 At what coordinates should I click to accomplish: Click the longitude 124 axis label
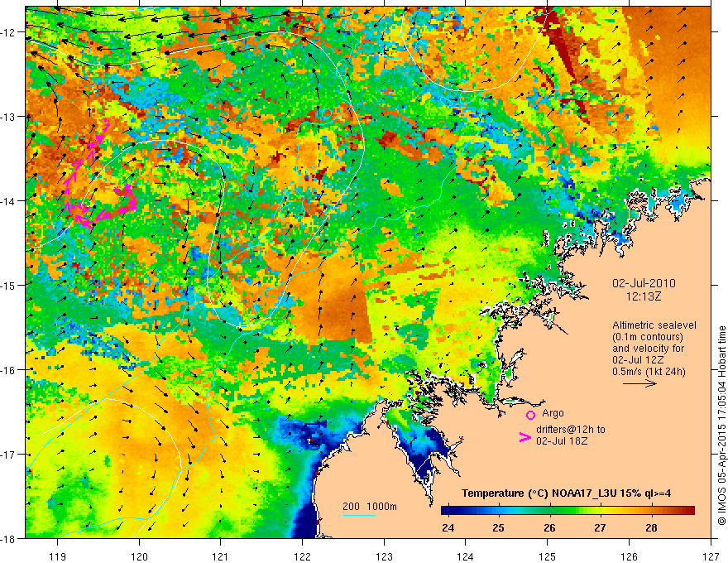(466, 557)
